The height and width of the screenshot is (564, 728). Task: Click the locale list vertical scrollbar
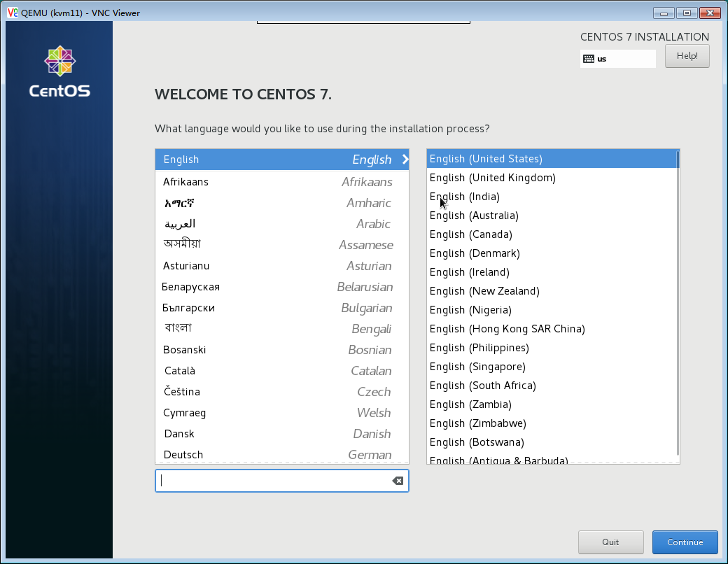click(678, 303)
